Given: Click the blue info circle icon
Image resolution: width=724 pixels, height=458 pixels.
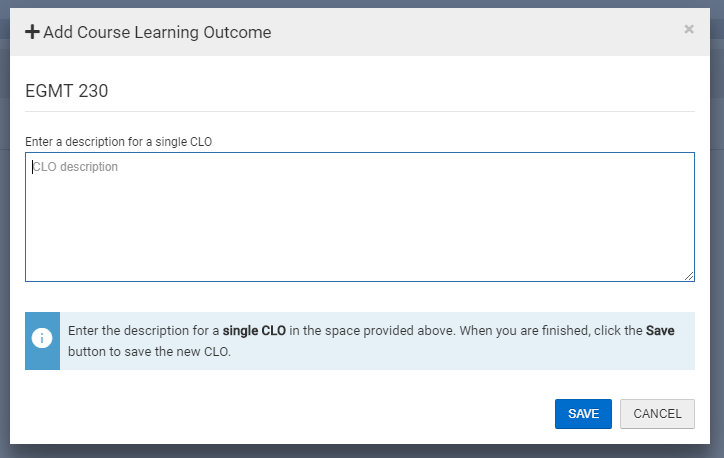Looking at the screenshot, I should click(42, 338).
